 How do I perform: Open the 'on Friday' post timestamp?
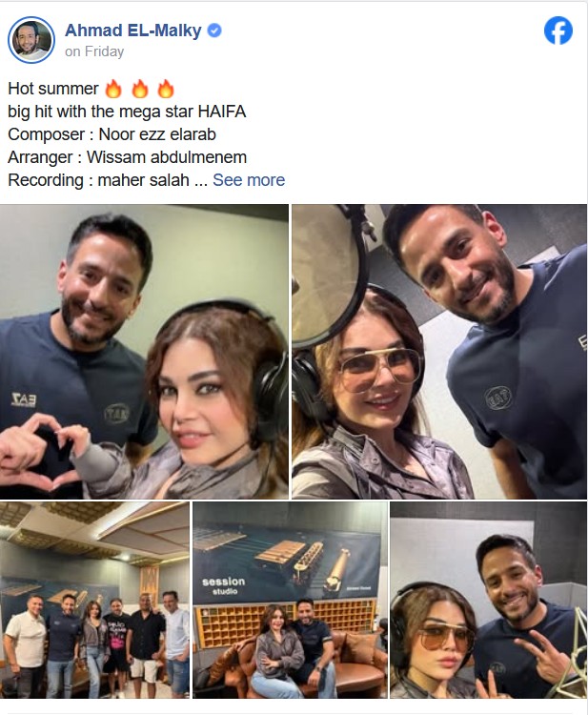click(x=94, y=51)
